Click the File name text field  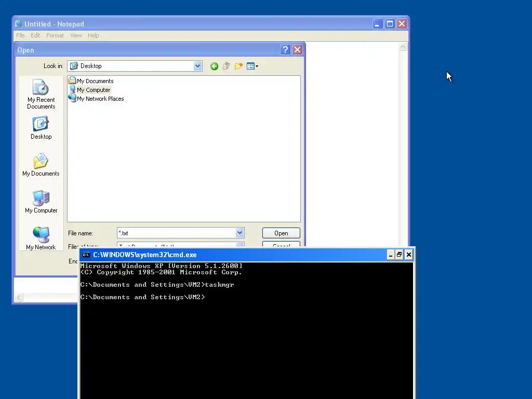(177, 233)
